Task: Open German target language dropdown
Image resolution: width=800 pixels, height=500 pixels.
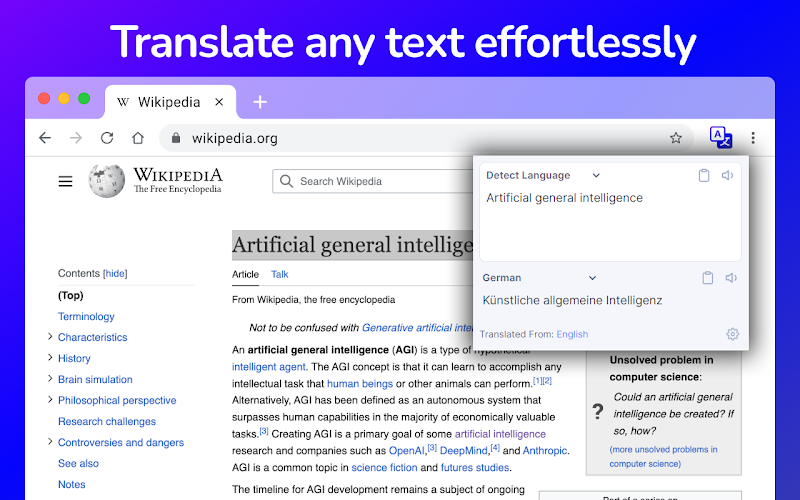Action: tap(539, 278)
